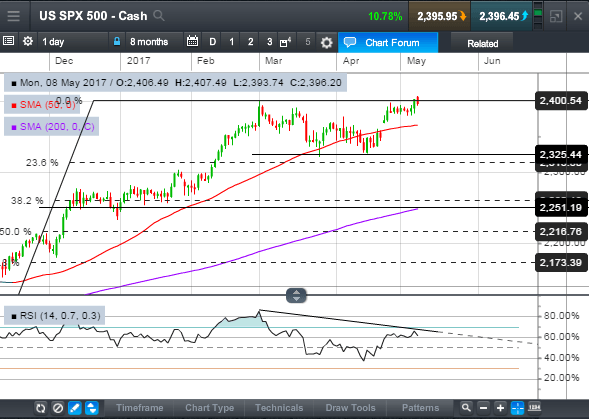The image size is (589, 419).
Task: Click the 2,173.39 Fibonacci level tag
Action: [560, 262]
